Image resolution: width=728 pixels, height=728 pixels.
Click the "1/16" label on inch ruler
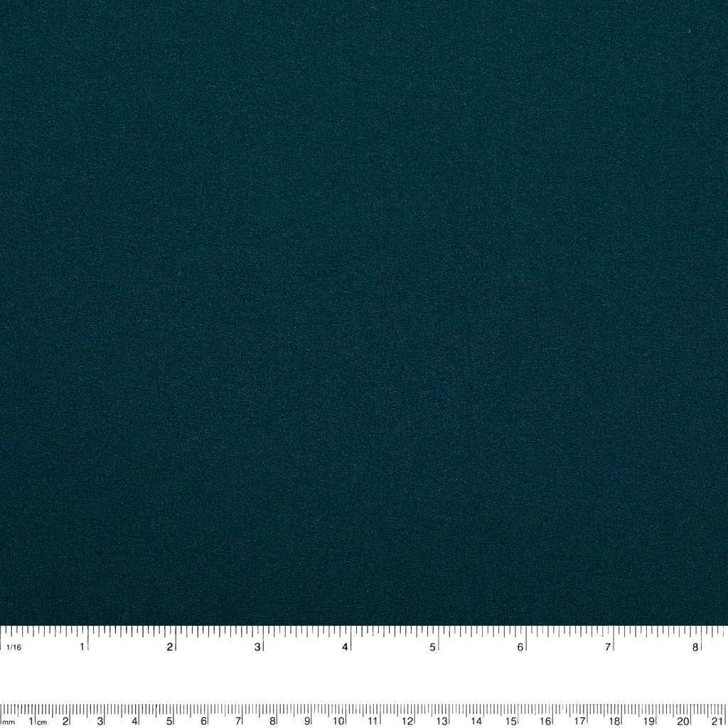click(13, 647)
